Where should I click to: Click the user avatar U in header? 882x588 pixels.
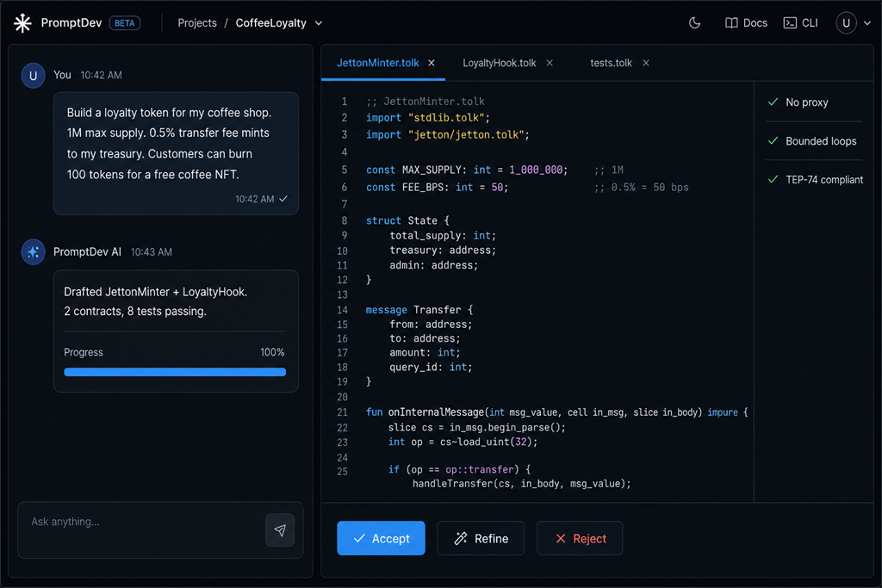[x=846, y=23]
